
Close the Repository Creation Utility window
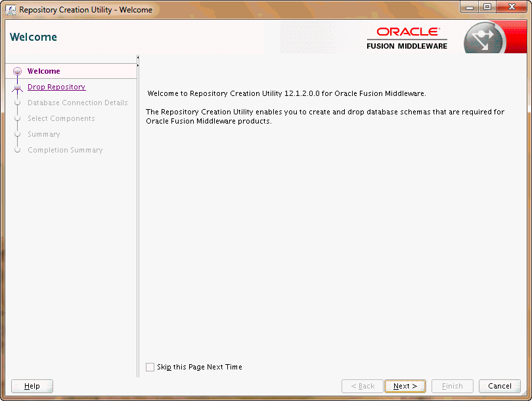512,7
